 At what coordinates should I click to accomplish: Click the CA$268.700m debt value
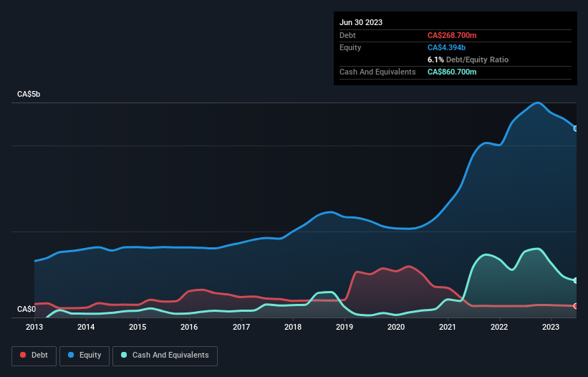point(452,35)
